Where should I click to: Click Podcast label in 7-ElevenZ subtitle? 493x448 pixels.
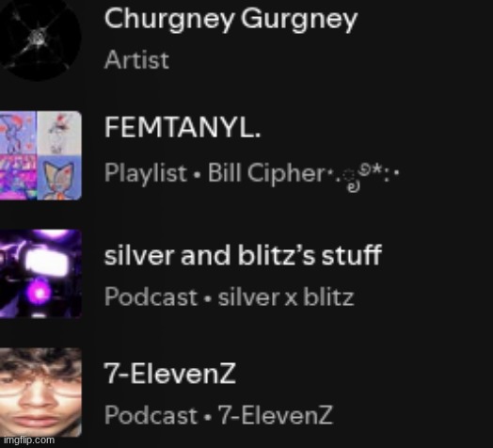(x=151, y=415)
